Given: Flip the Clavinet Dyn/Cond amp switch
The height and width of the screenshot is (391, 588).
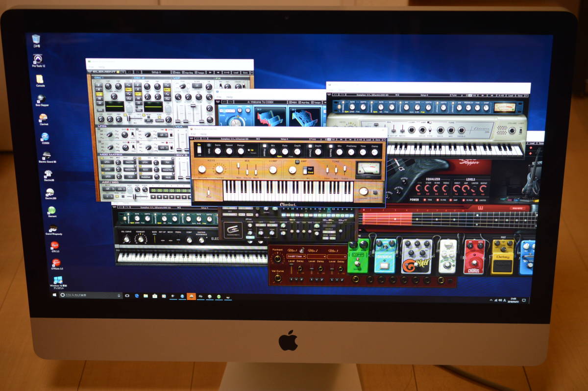Looking at the screenshot, I should (309, 170).
